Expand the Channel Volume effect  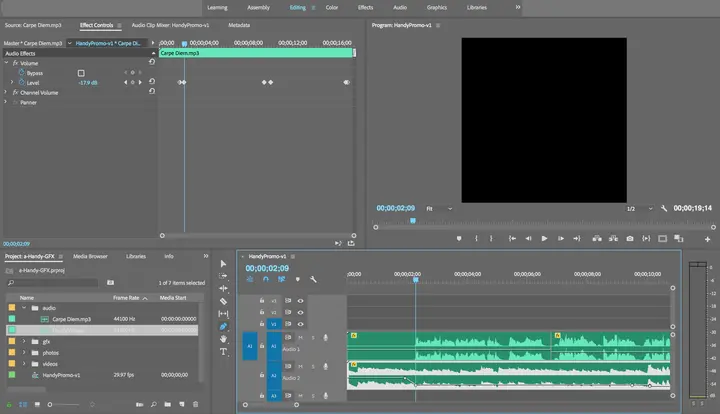coord(6,92)
